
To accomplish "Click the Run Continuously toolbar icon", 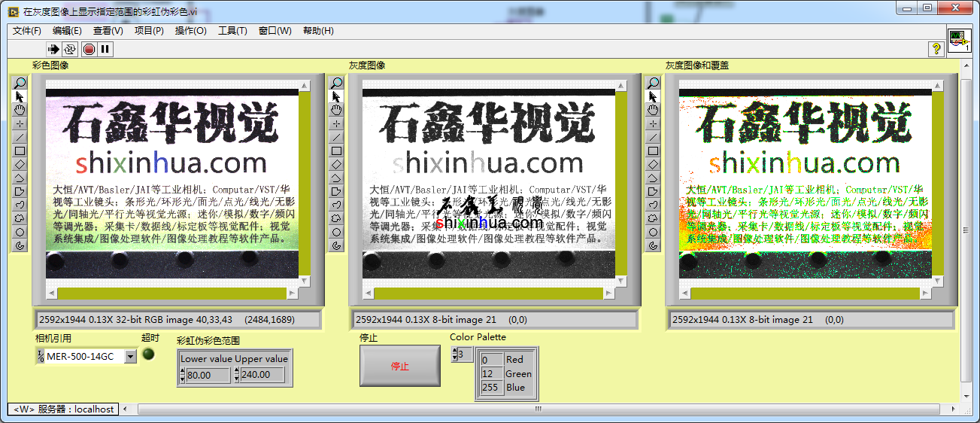I will click(70, 49).
